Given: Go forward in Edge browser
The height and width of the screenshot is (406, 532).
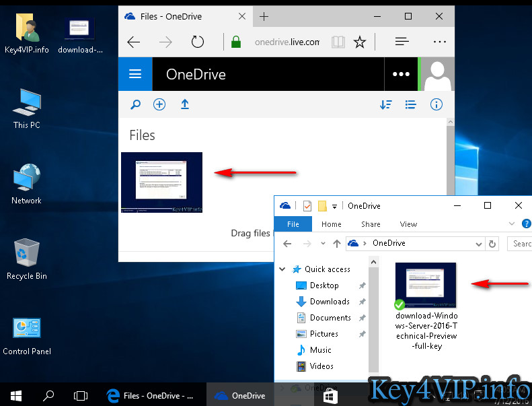Looking at the screenshot, I should (x=165, y=42).
